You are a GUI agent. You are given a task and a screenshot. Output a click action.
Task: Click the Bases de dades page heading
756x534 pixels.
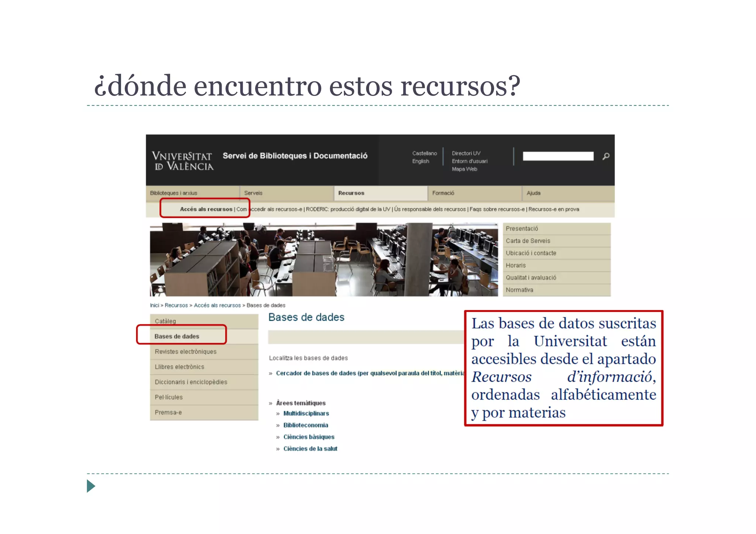click(306, 317)
